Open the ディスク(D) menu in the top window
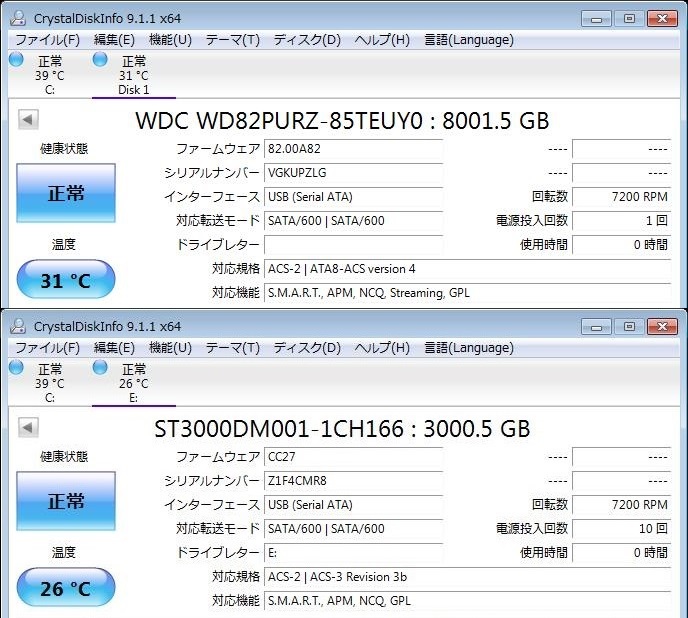The height and width of the screenshot is (618, 688). pos(307,40)
